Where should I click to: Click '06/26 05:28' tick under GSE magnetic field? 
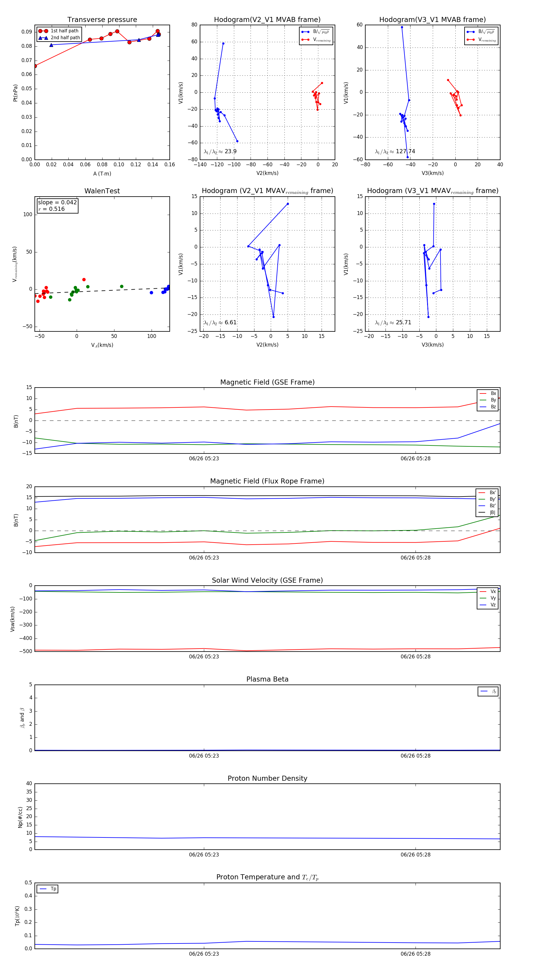[416, 459]
